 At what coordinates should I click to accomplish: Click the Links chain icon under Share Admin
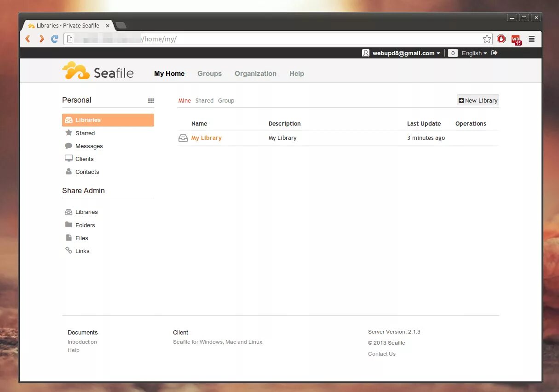point(69,251)
